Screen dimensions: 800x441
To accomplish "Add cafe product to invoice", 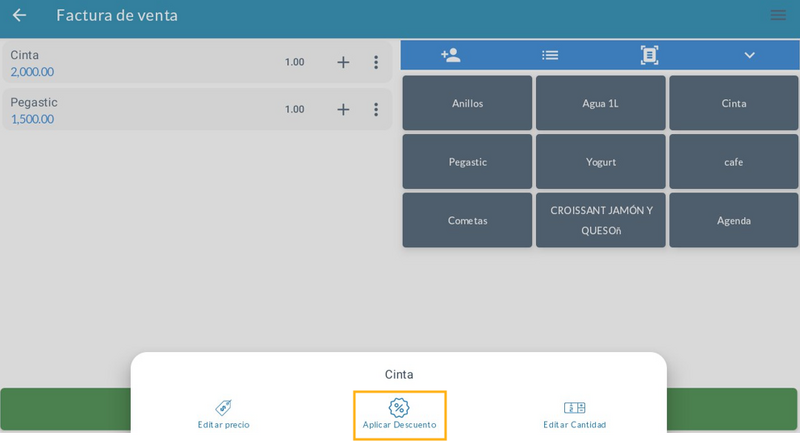I will [x=733, y=162].
